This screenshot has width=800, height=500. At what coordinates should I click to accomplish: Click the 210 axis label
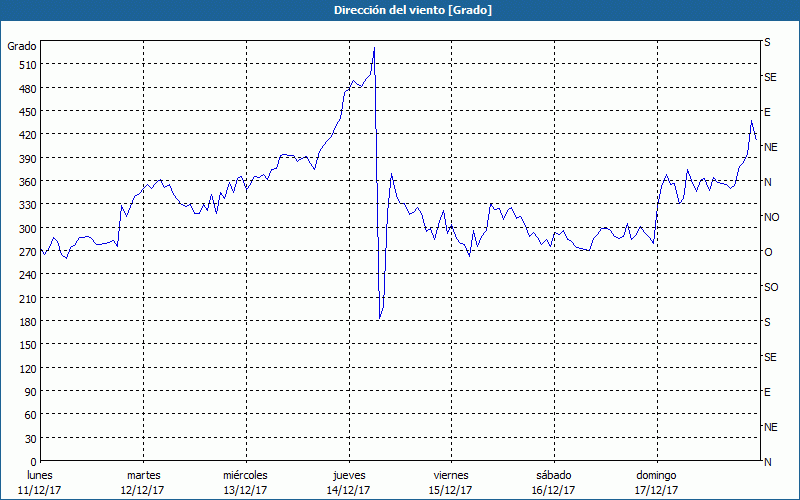pos(28,299)
